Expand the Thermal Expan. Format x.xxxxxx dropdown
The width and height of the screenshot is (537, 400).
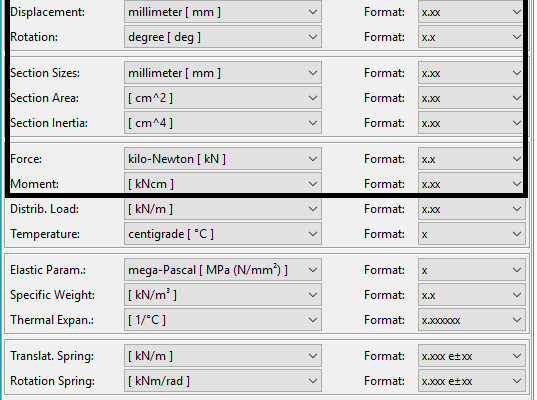tap(472, 320)
